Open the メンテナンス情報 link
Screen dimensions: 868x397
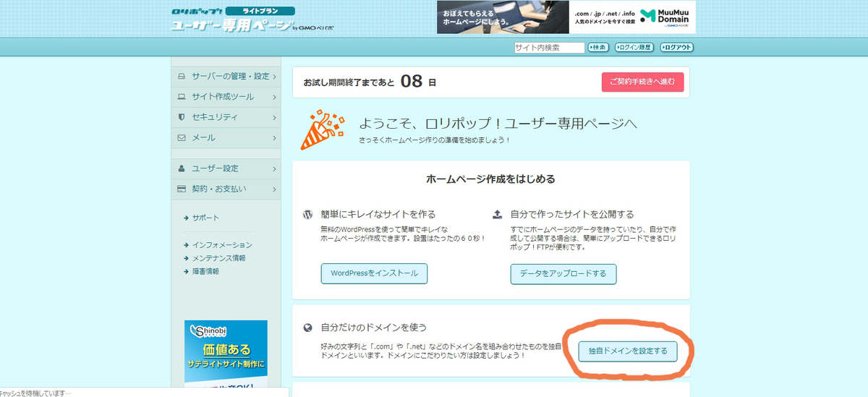[x=218, y=258]
